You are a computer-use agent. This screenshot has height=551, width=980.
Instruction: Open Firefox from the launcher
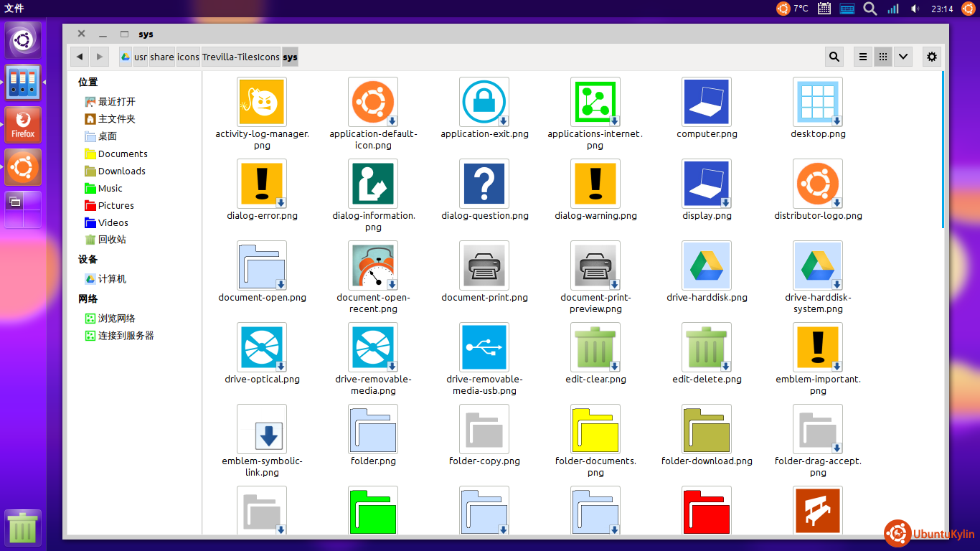[x=23, y=125]
